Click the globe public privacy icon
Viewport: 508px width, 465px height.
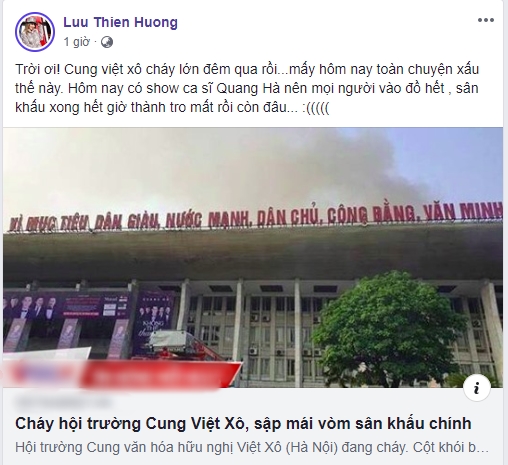pos(107,42)
